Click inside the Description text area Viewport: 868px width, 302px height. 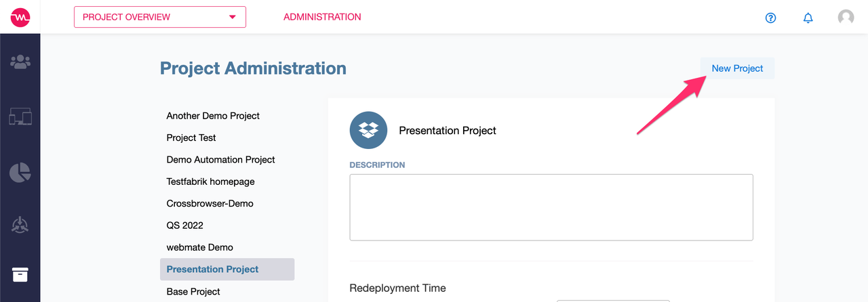[551, 207]
